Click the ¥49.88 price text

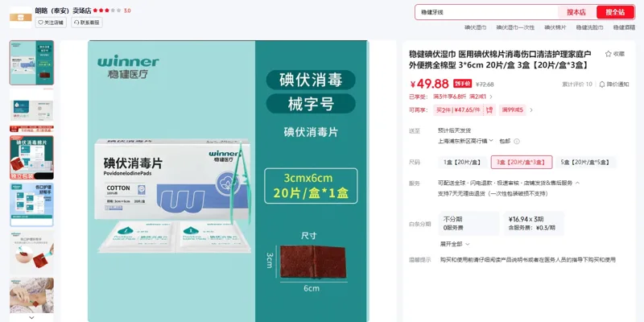[x=429, y=84]
